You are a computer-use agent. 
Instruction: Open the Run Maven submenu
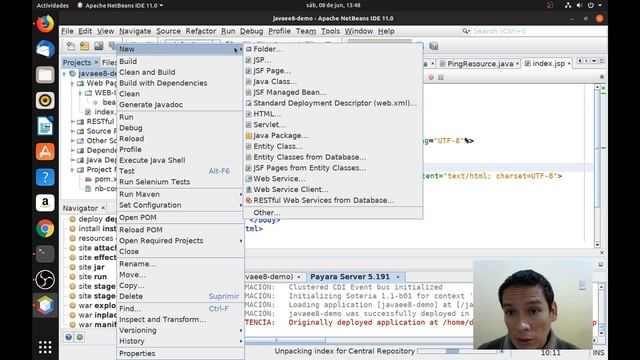coord(180,194)
